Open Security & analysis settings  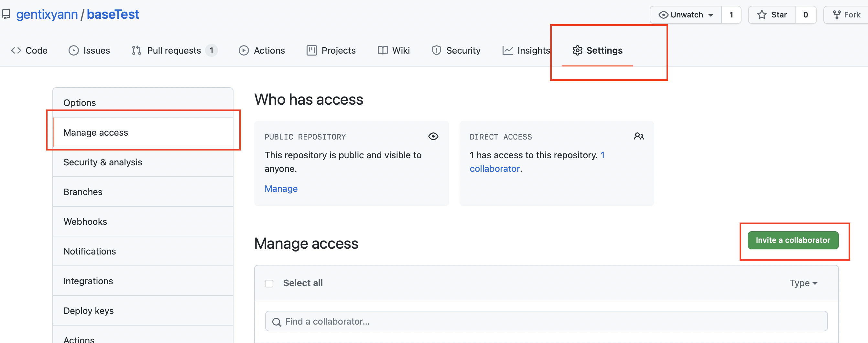click(143, 162)
